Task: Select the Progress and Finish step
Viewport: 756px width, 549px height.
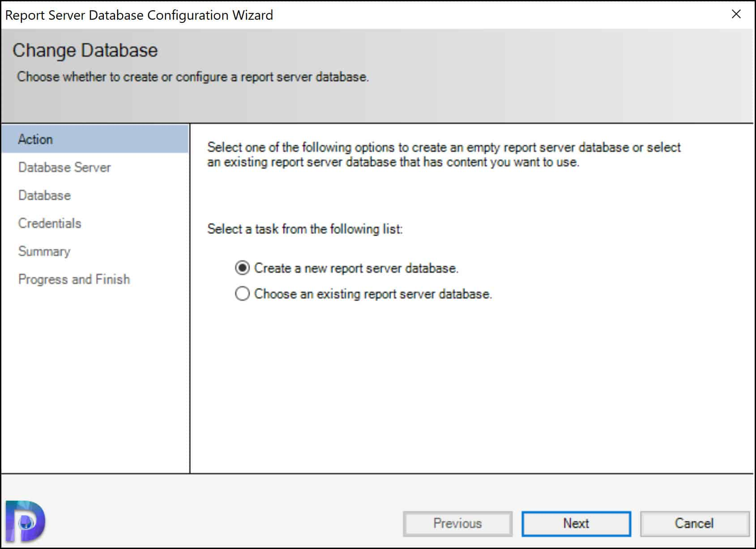Action: tap(74, 279)
